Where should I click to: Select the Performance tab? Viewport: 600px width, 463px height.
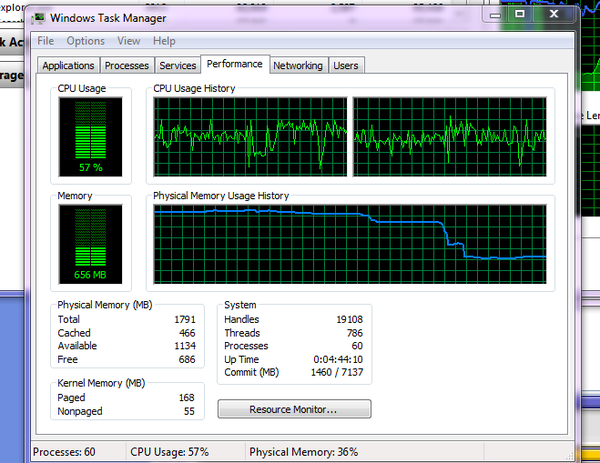(x=234, y=64)
